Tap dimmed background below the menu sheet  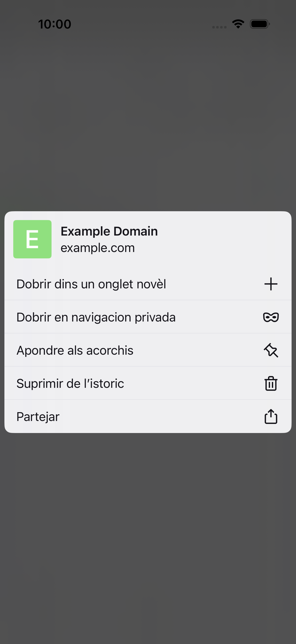[x=148, y=537]
